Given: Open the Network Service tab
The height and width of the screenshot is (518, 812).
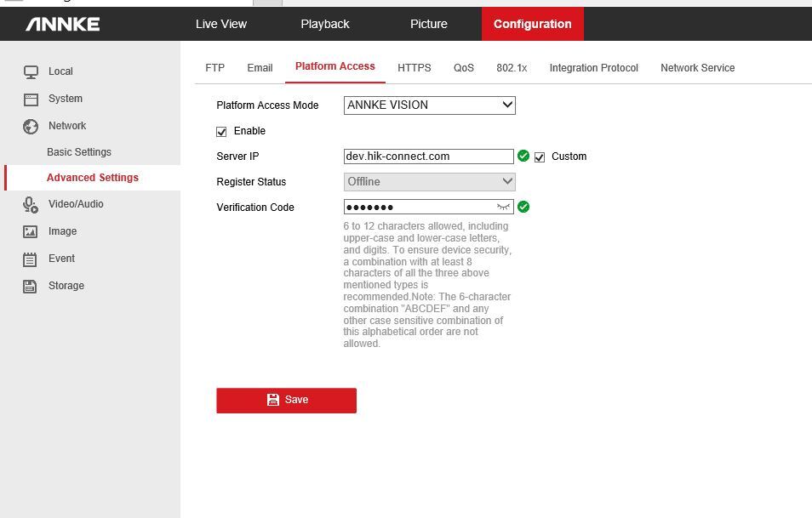Looking at the screenshot, I should pyautogui.click(x=698, y=68).
